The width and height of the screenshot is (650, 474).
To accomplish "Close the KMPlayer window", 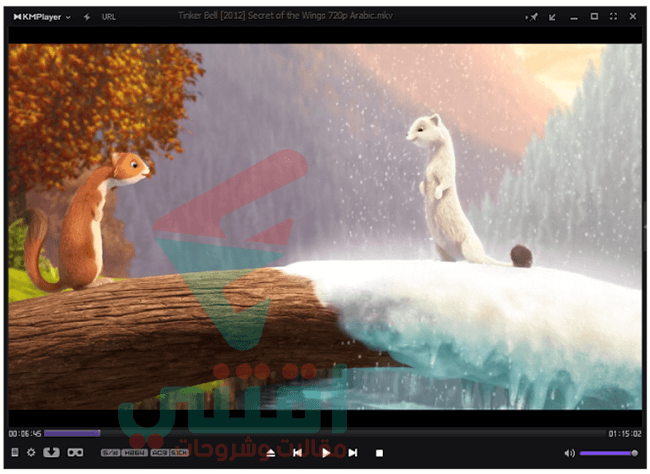I will point(633,17).
